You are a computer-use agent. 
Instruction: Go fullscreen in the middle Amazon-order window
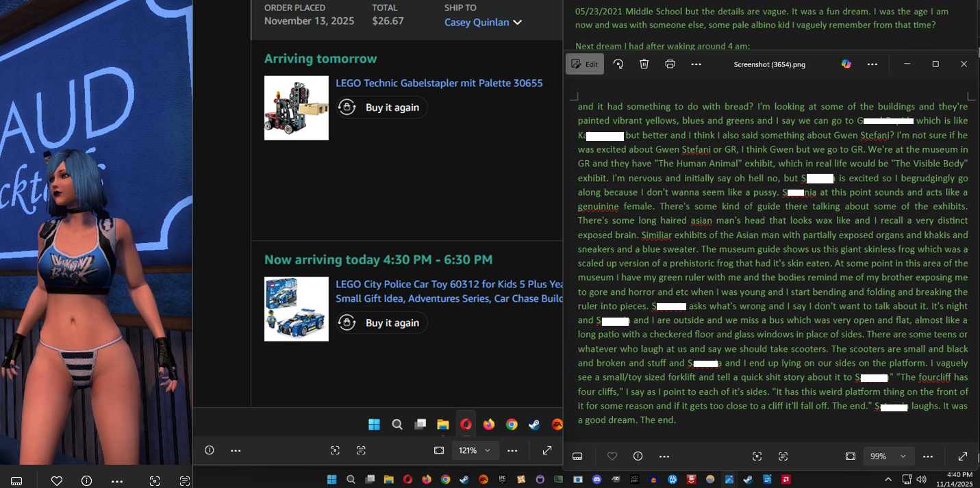coord(547,450)
